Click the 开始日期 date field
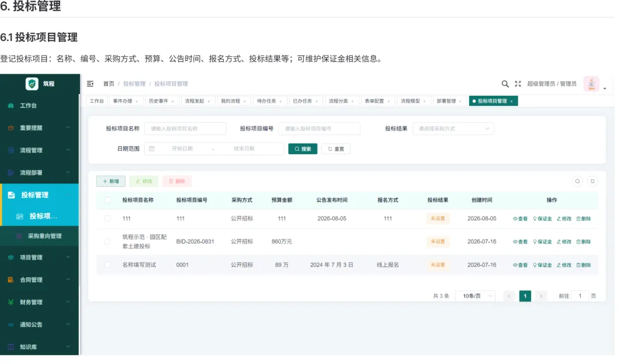The width and height of the screenshot is (631, 364). [x=182, y=149]
